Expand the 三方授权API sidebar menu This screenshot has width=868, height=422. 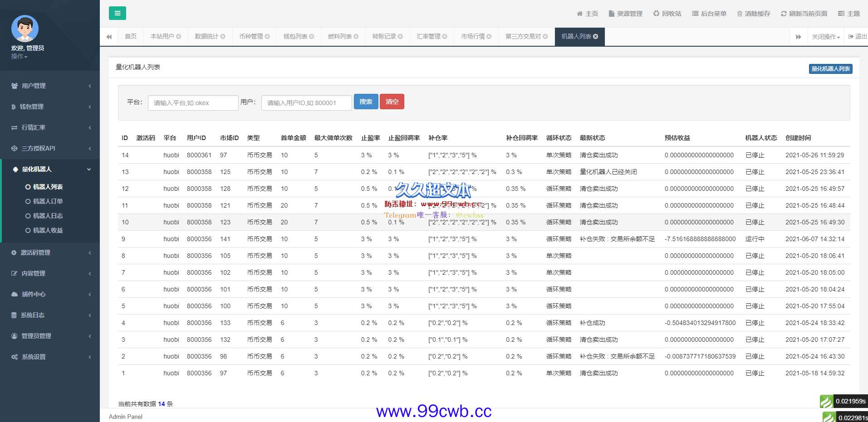coord(50,148)
